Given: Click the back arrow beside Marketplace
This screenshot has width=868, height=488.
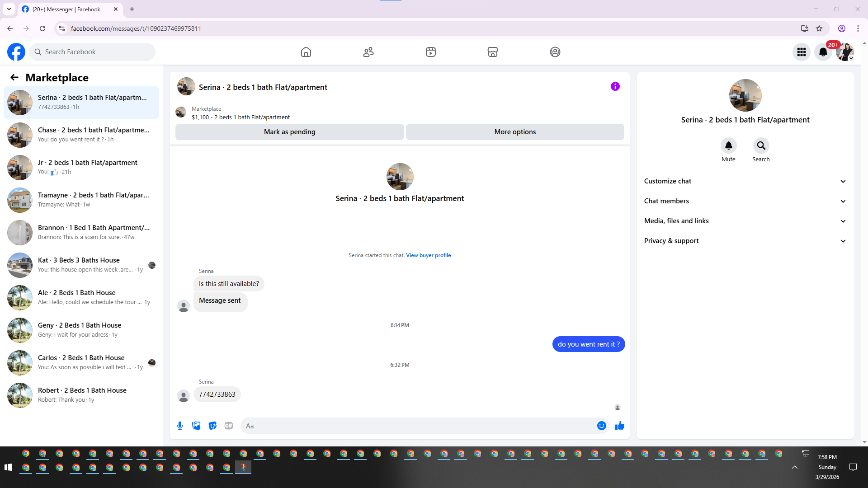Looking at the screenshot, I should 14,78.
